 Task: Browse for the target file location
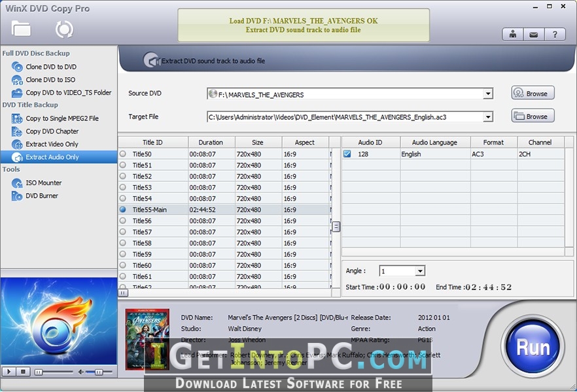533,116
